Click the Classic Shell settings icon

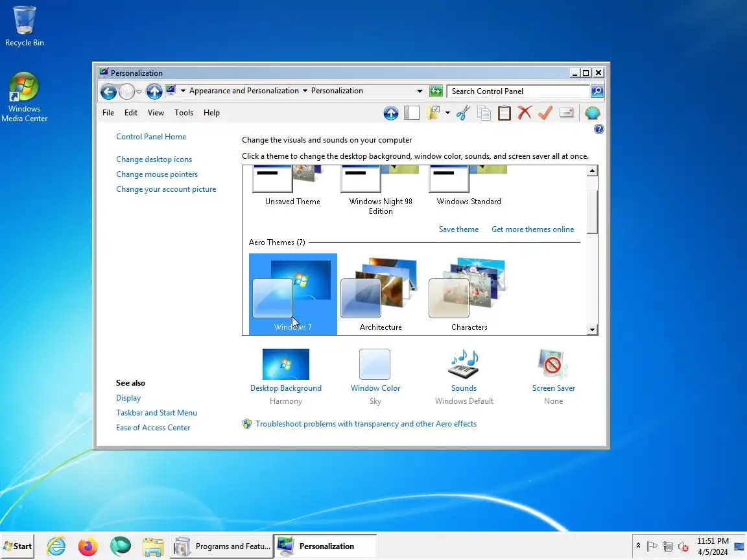point(592,113)
